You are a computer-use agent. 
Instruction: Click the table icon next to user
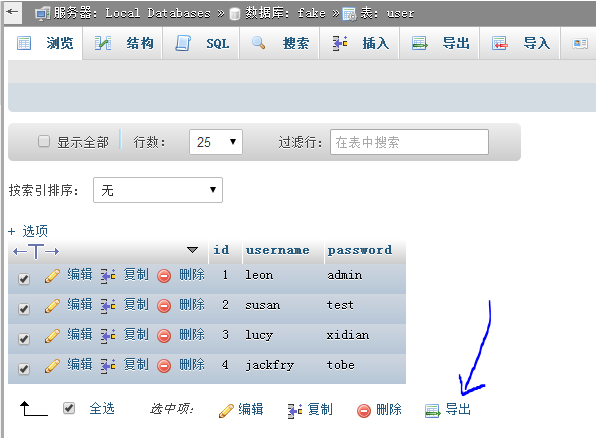coord(349,14)
